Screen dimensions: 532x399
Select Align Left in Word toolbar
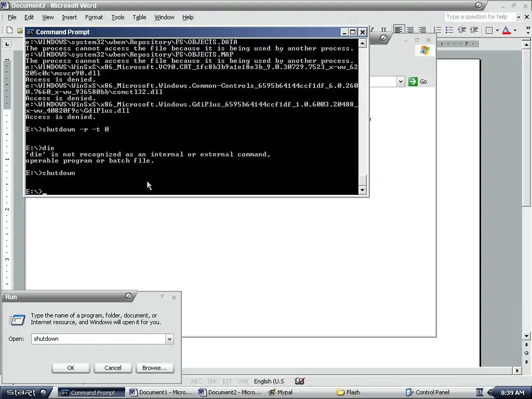398,30
